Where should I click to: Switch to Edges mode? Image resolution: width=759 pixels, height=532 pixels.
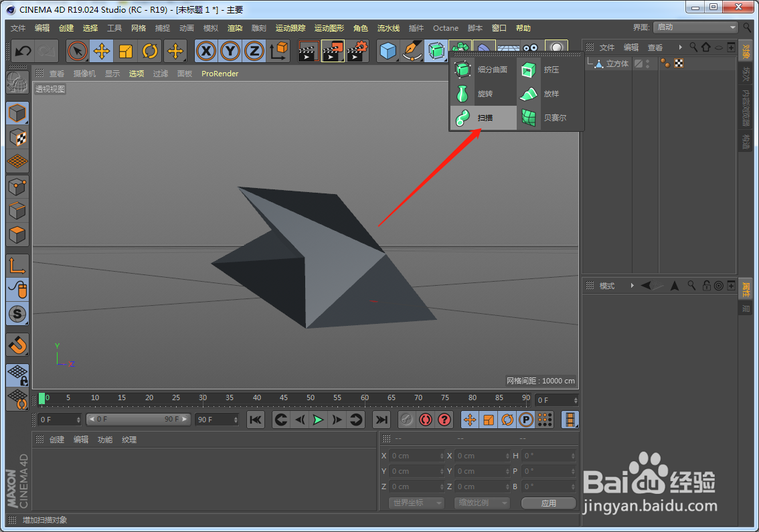(x=17, y=211)
